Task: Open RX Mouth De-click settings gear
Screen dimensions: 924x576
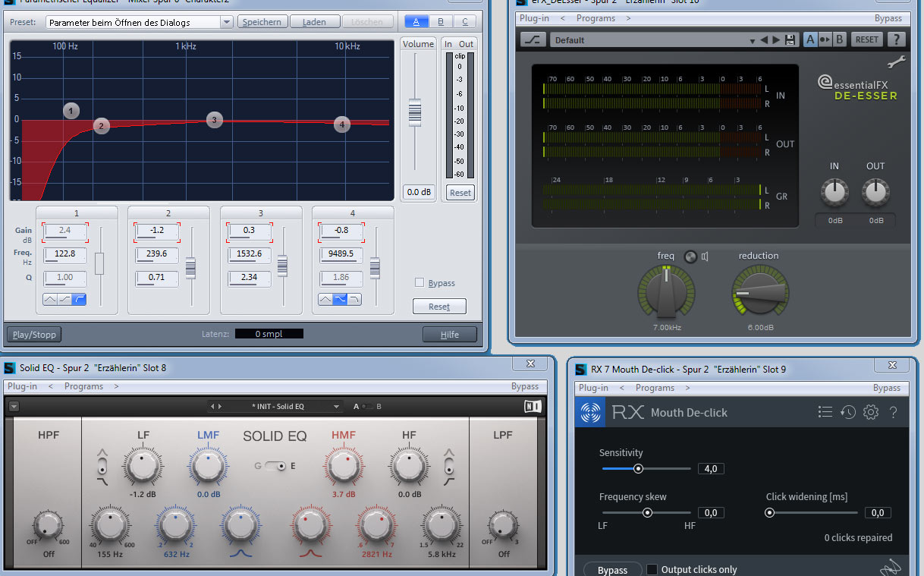Action: point(871,412)
